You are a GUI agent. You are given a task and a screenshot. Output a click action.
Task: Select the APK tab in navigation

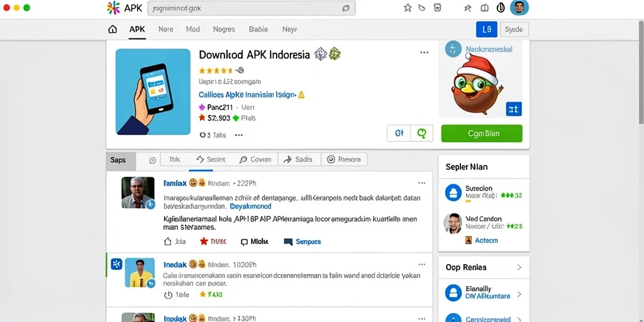(x=137, y=29)
